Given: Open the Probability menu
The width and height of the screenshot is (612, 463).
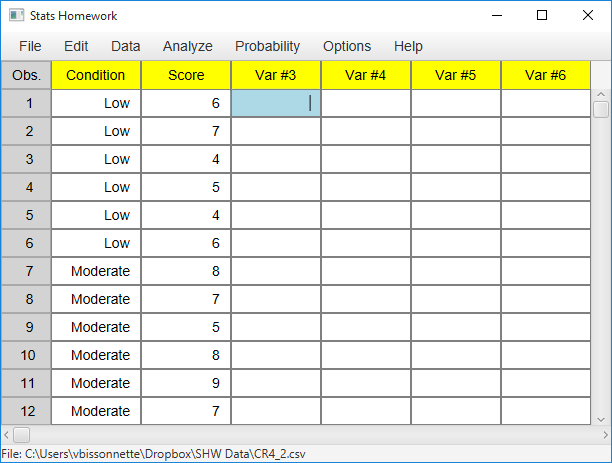Looking at the screenshot, I should [x=267, y=46].
